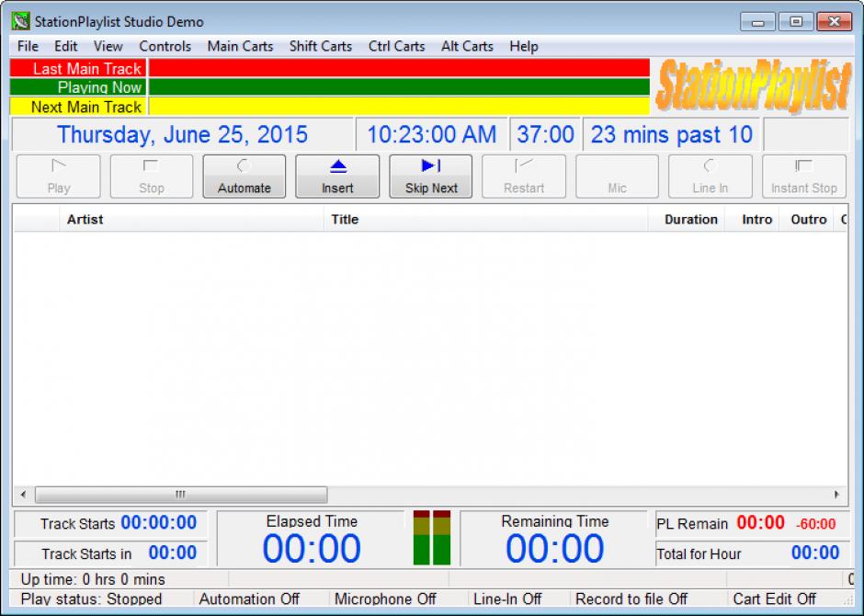
Task: Open the Edit menu
Action: point(65,46)
